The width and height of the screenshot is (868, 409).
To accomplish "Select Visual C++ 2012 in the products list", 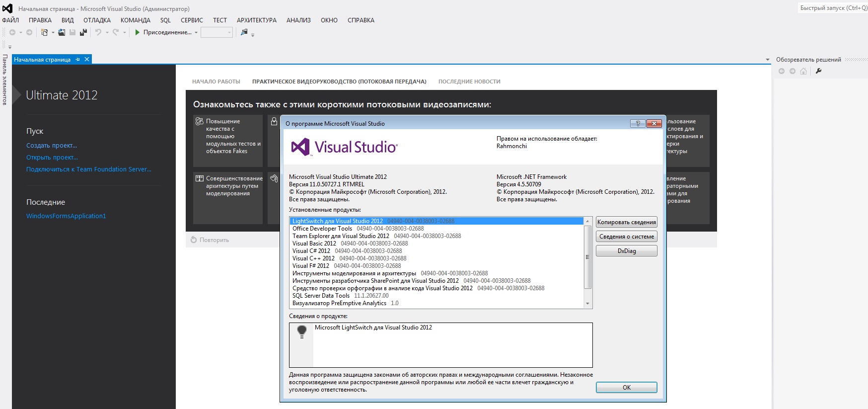I will click(436, 258).
